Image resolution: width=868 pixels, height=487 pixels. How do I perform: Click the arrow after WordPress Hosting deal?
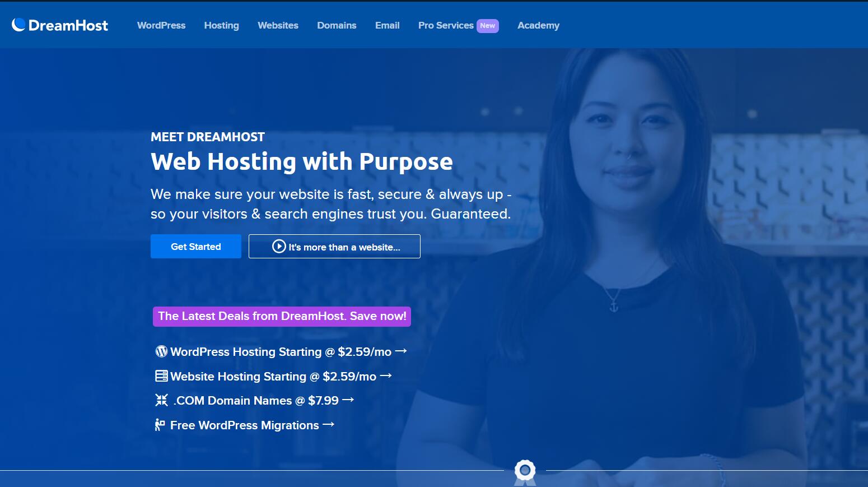point(401,351)
